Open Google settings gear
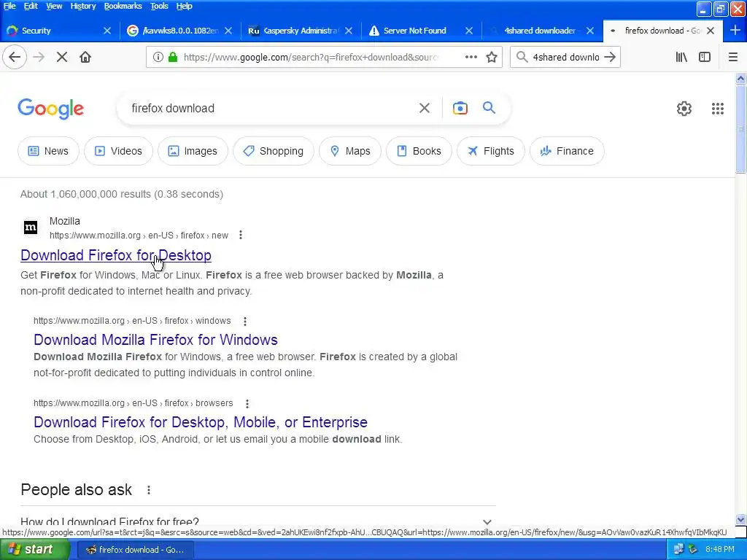747x560 pixels. [x=684, y=109]
